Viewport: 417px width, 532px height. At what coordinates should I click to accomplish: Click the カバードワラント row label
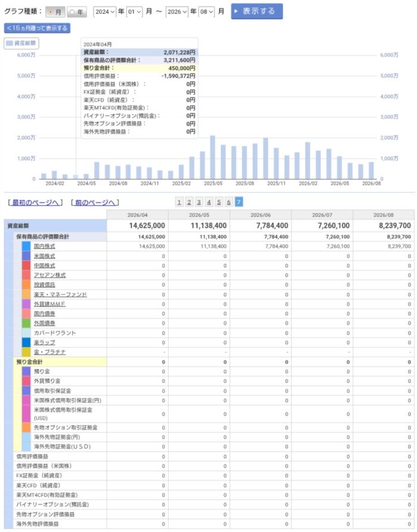tap(55, 333)
